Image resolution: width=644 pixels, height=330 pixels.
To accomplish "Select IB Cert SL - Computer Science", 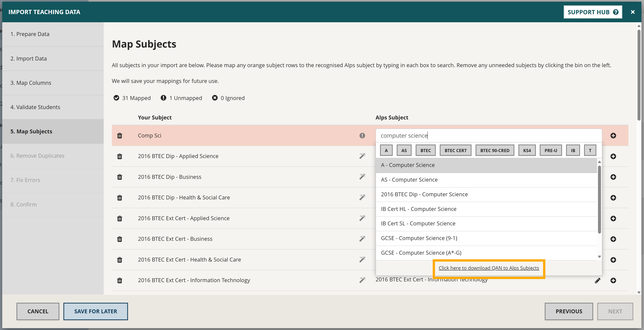I will pos(486,224).
